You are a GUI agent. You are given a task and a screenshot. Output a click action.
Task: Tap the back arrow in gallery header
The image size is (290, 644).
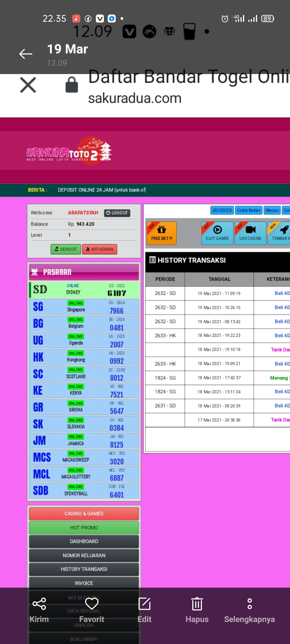tap(26, 54)
